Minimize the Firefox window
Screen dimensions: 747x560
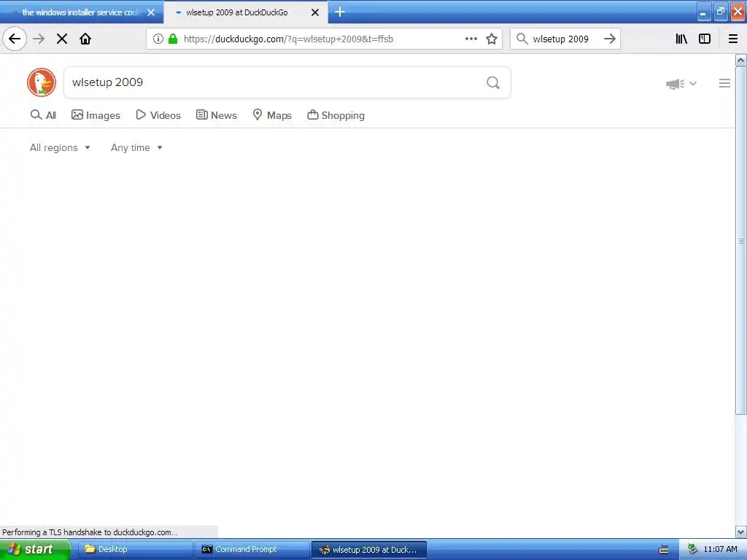coord(704,12)
